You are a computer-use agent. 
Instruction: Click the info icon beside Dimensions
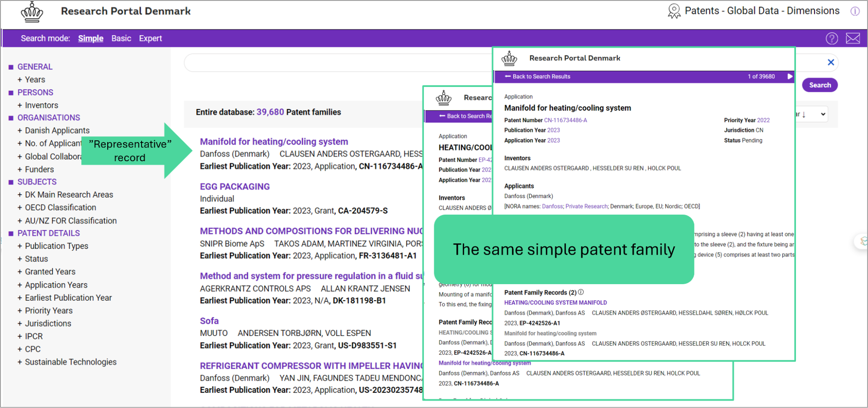click(x=855, y=11)
